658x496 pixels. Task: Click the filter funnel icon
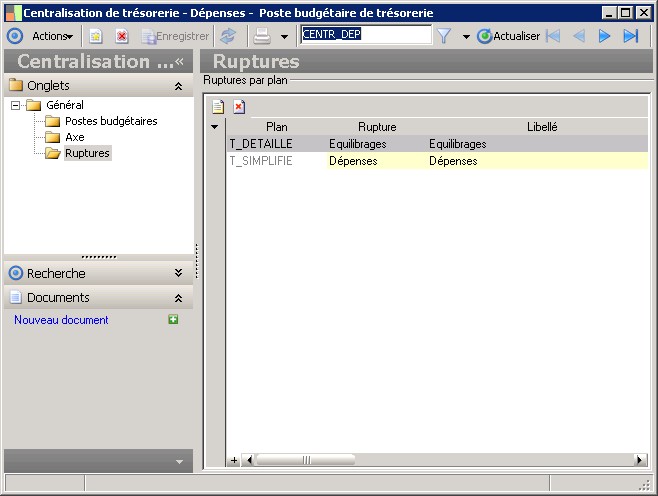[x=444, y=36]
